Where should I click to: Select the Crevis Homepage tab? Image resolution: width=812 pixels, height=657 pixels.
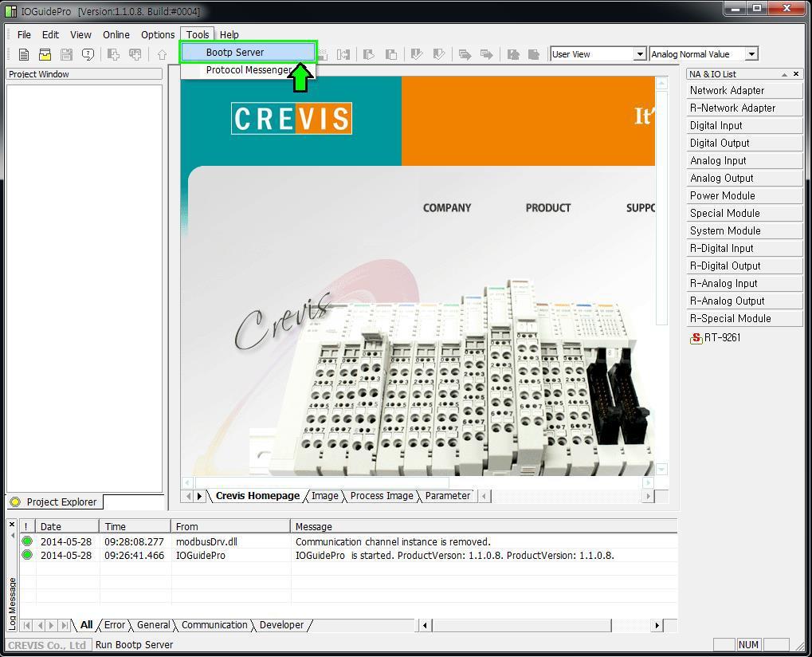click(x=257, y=496)
